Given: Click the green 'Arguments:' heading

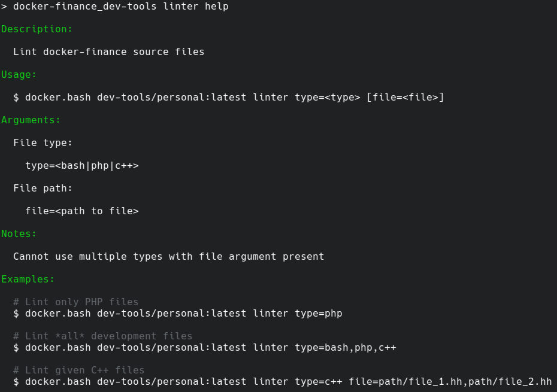Looking at the screenshot, I should click(x=31, y=120).
